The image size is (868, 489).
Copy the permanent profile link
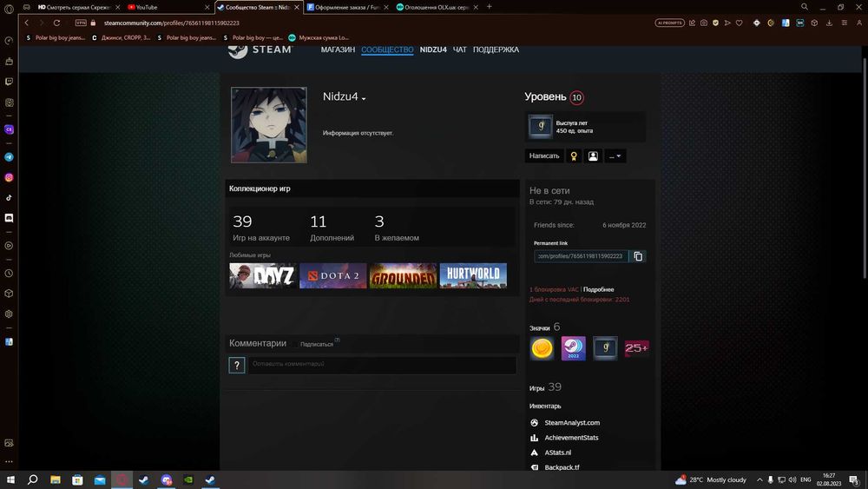coord(638,256)
